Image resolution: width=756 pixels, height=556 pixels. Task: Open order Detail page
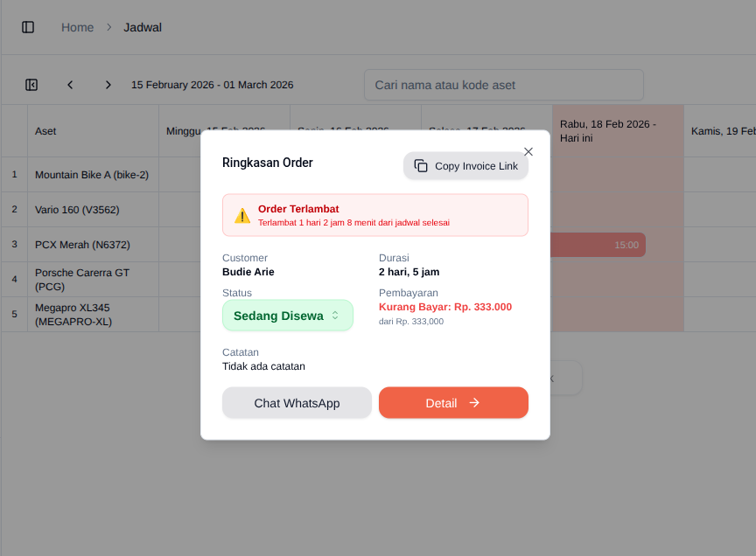click(x=453, y=403)
